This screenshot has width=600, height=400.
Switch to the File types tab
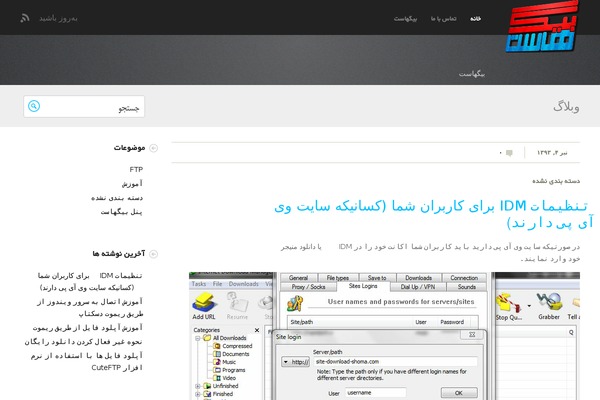coord(338,278)
